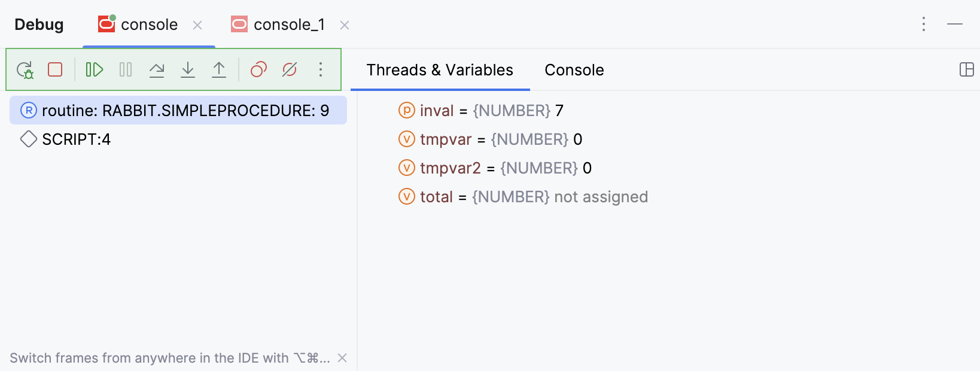This screenshot has height=371, width=980.
Task: Open the Threads & Variables tab
Action: point(440,70)
